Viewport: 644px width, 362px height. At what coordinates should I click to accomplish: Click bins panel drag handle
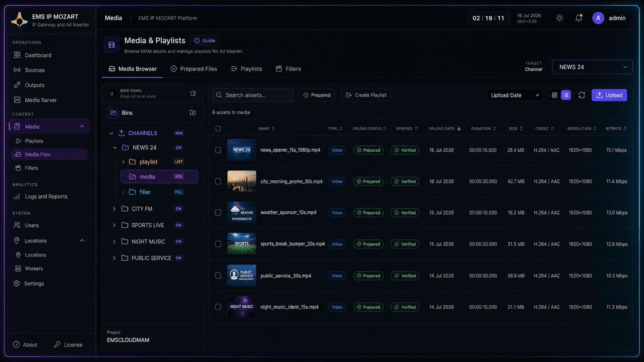(x=112, y=93)
